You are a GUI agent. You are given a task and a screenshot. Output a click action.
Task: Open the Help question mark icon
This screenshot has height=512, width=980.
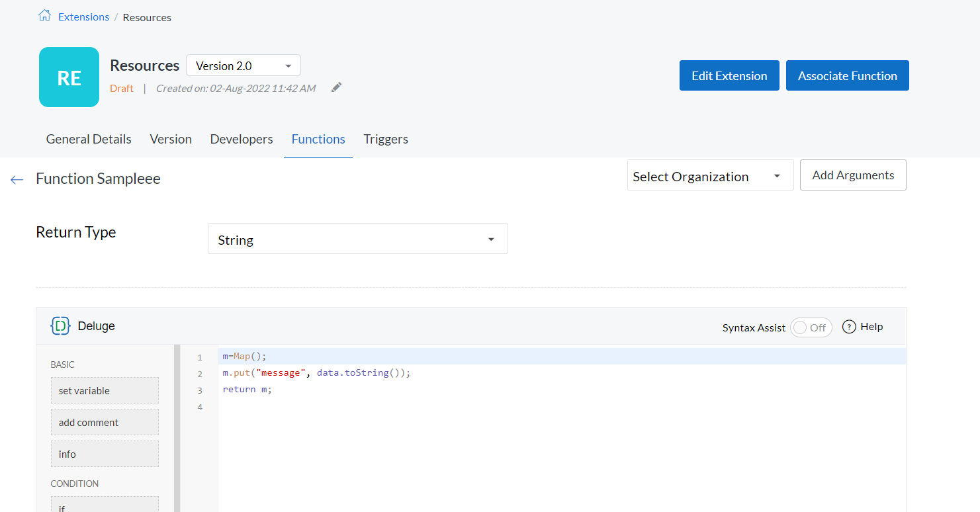tap(849, 327)
